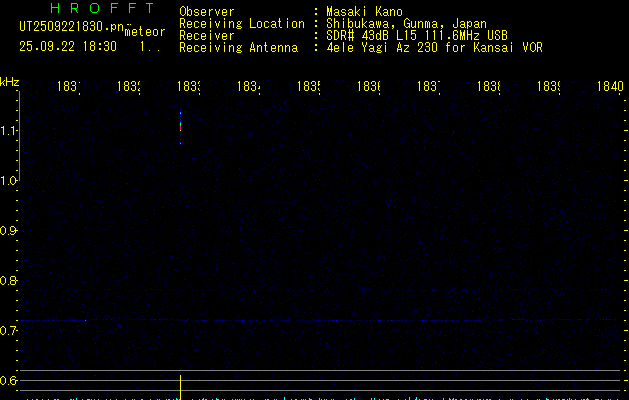Click the 1.0 frequency axis label
Screen dimensions: 629x400
(9, 181)
